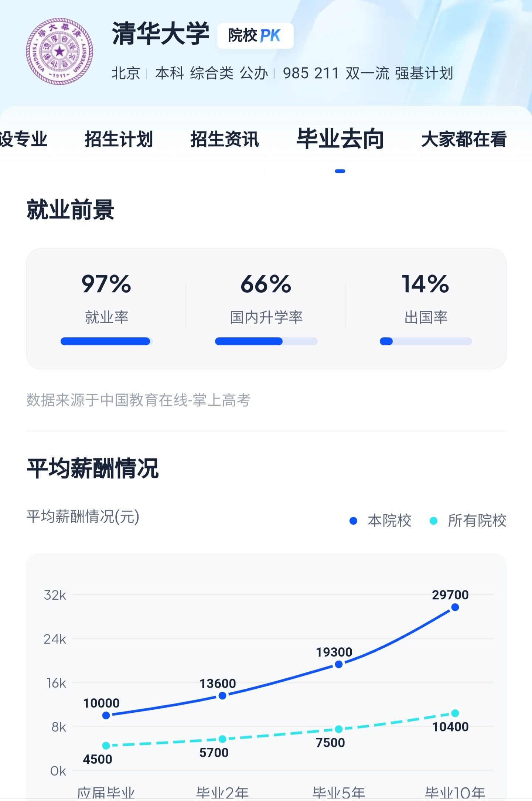Viewport: 532px width, 801px height.
Task: Tap the 29700 data point on chart
Action: pos(455,607)
